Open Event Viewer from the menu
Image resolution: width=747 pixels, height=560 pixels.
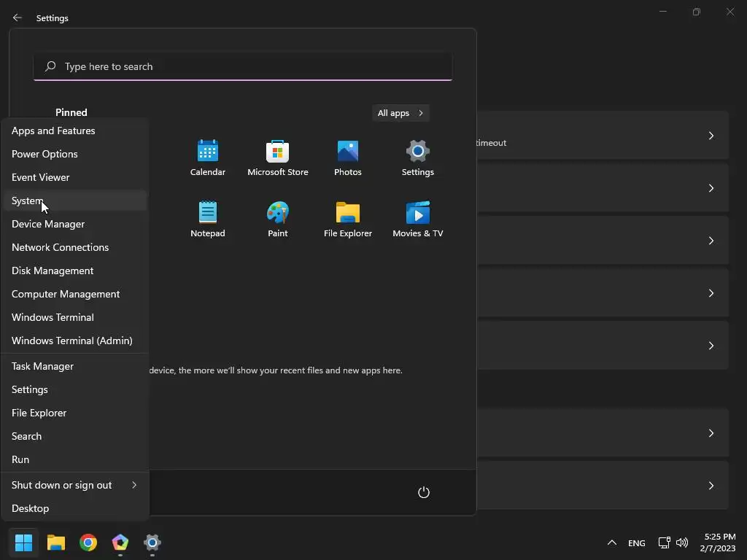(75, 177)
